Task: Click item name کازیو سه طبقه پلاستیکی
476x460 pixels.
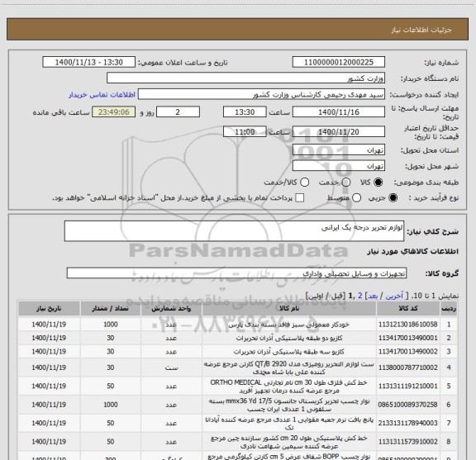Action: (289, 351)
